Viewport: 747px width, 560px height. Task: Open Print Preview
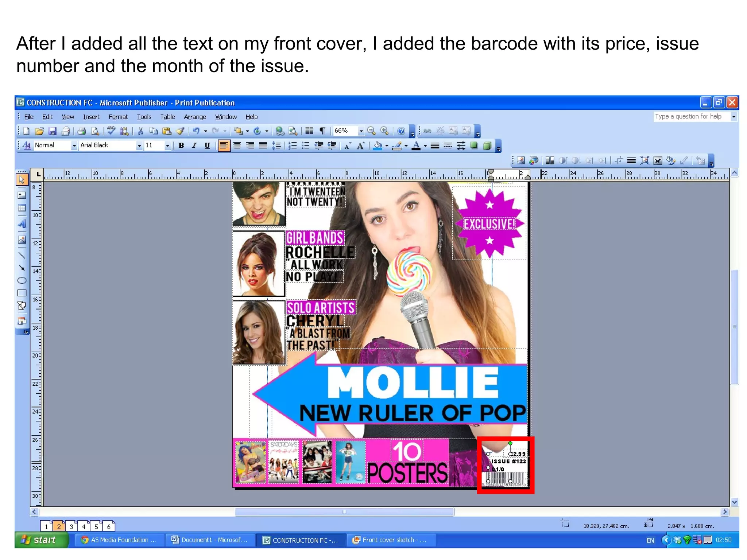tap(95, 131)
